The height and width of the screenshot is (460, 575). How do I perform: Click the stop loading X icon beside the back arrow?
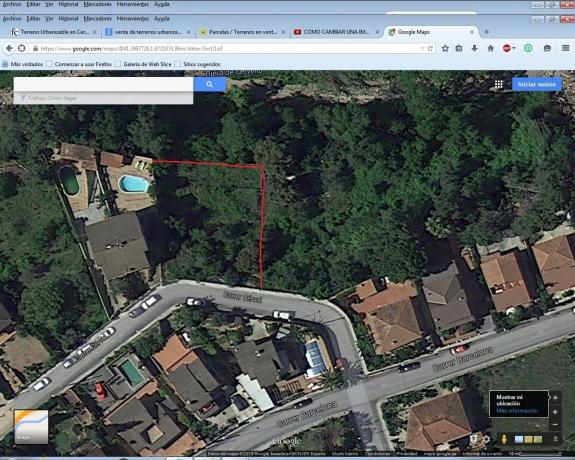(x=22, y=48)
